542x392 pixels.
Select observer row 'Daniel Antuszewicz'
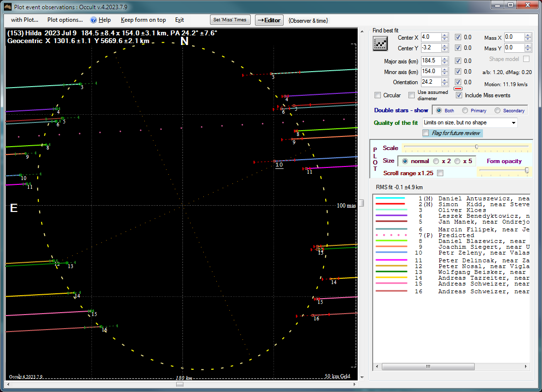point(452,198)
